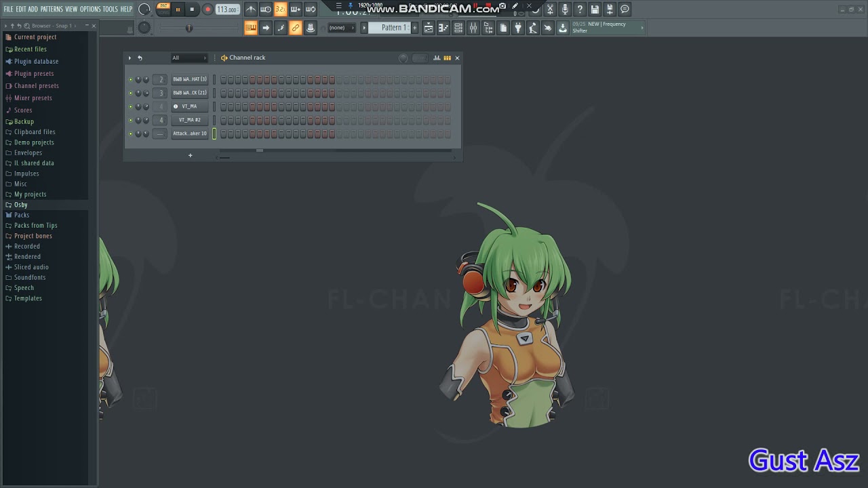Screen dimensions: 868x488
Task: Open the channel rack menu arrow
Action: pos(130,58)
